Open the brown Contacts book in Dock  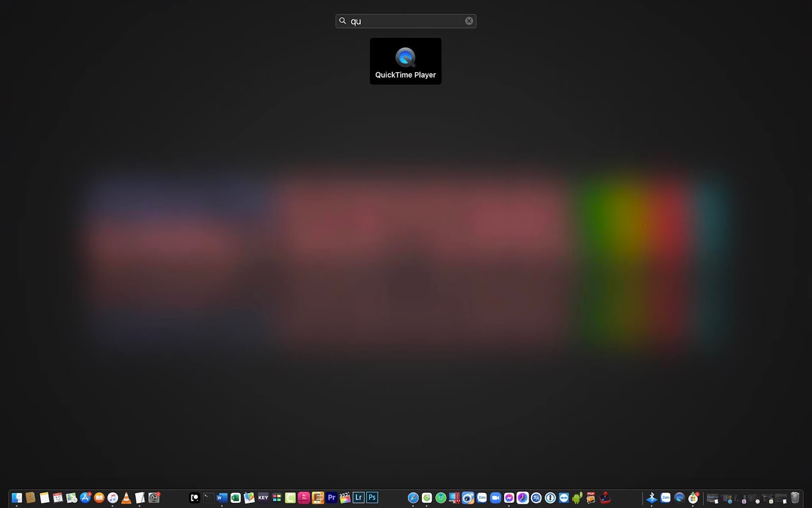pyautogui.click(x=30, y=498)
